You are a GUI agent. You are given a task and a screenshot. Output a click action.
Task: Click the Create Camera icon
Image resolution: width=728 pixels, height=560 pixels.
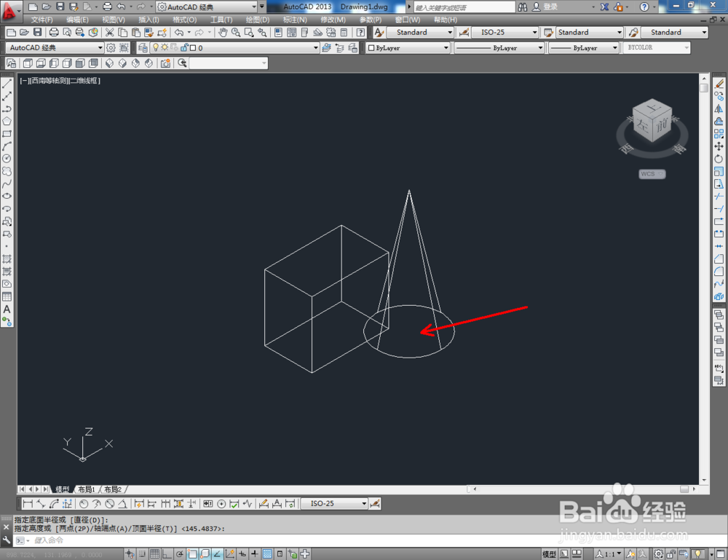click(165, 63)
